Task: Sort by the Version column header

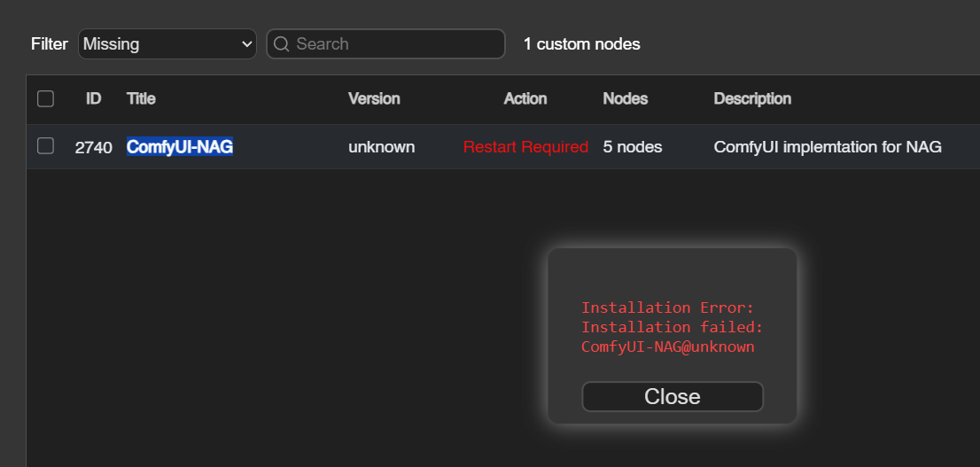Action: click(375, 98)
